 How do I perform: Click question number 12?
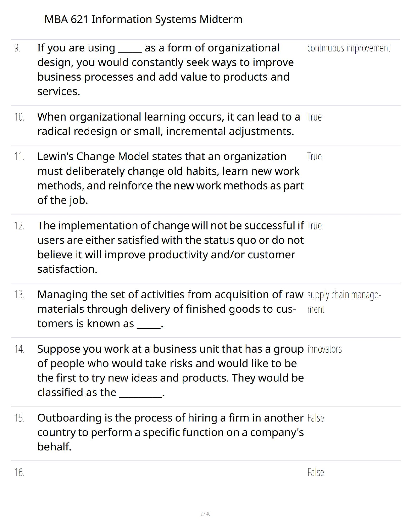coord(19,226)
